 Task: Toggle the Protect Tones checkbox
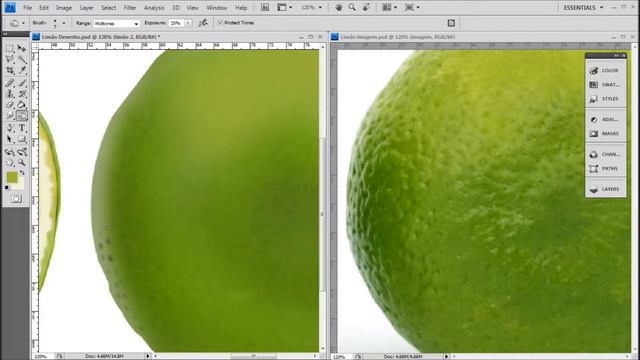coord(221,23)
